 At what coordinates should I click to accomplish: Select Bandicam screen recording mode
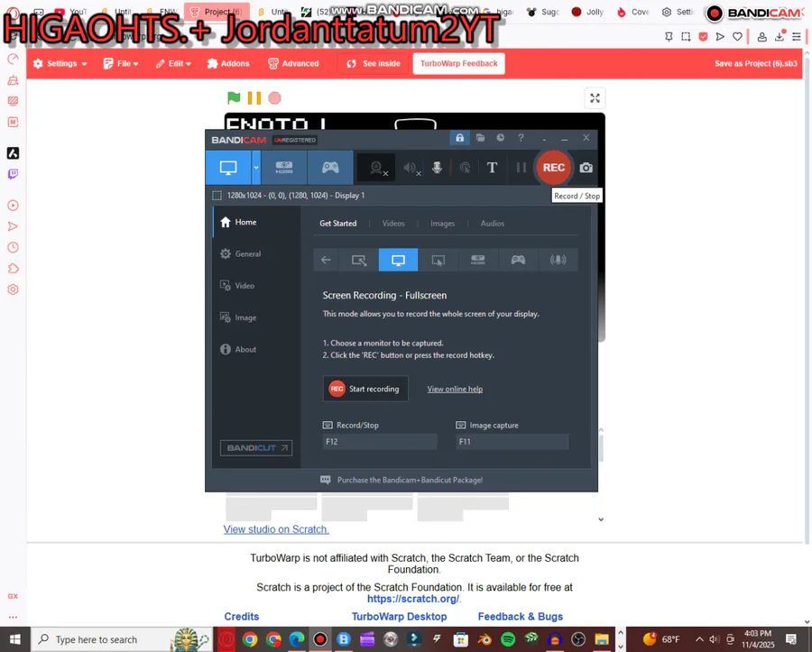pyautogui.click(x=228, y=168)
